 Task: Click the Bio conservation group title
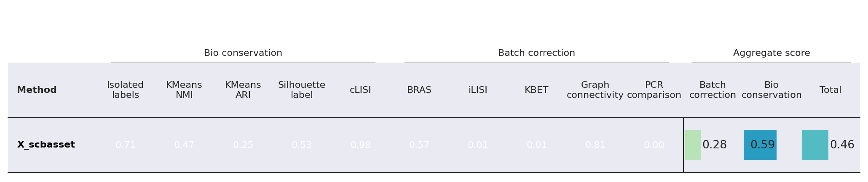coord(243,53)
